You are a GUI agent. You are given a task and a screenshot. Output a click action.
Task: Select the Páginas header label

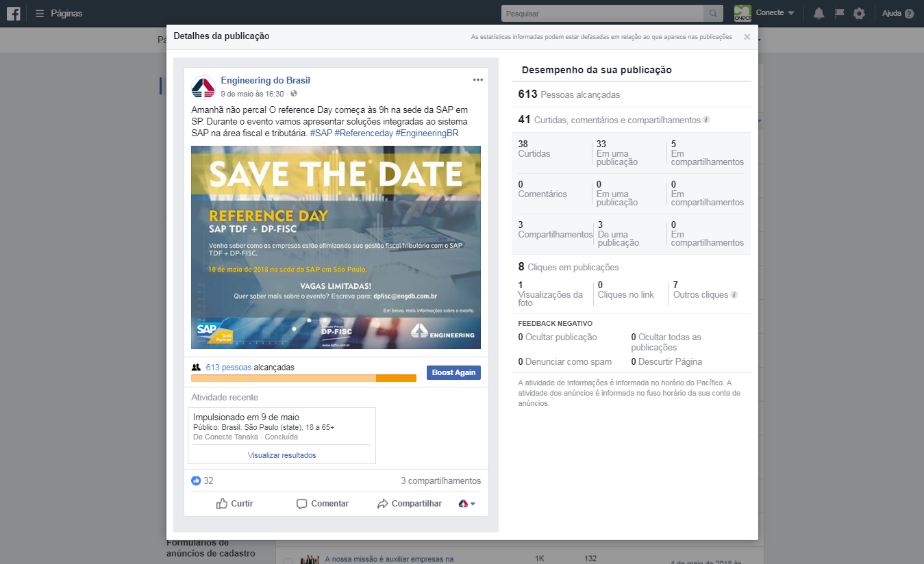click(66, 13)
